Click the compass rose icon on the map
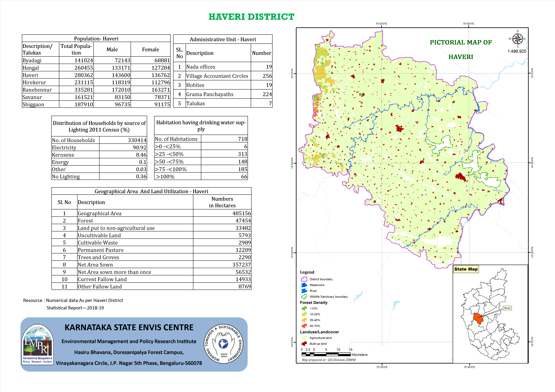Screen dimensions: 555x392 [x=518, y=39]
